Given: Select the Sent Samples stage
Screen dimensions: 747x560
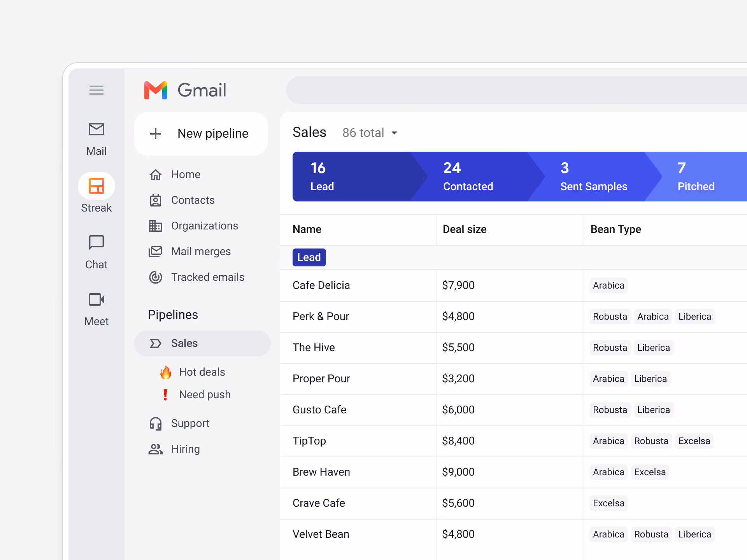Looking at the screenshot, I should point(594,177).
